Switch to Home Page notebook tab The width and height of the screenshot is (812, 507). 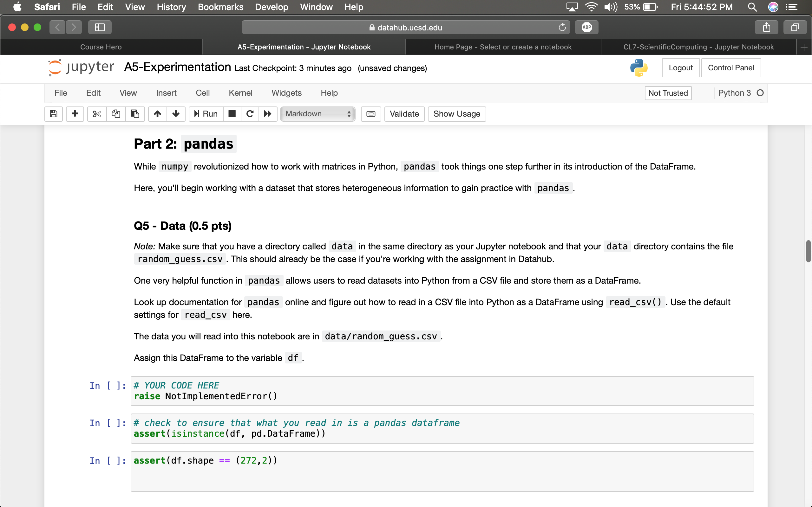[503, 47]
